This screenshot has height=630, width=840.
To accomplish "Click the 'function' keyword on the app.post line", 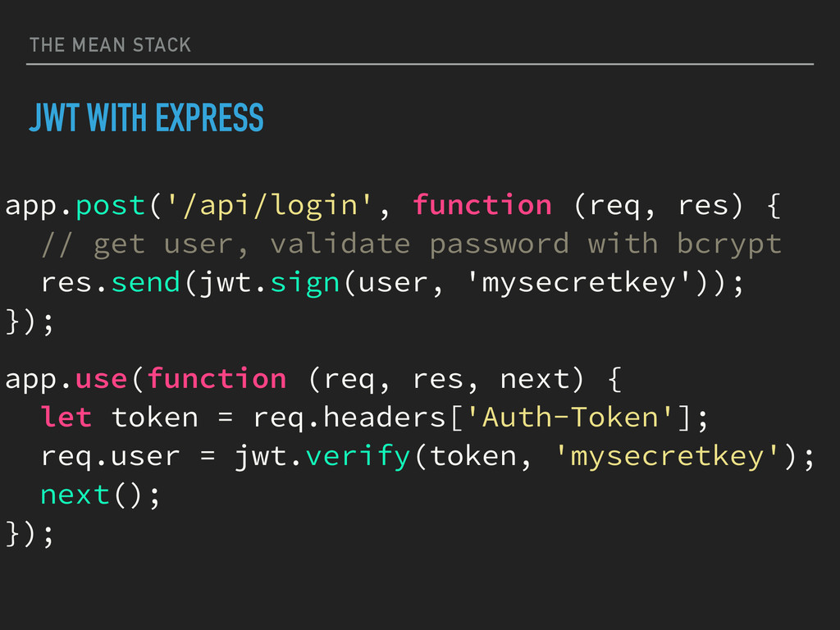I will (482, 204).
